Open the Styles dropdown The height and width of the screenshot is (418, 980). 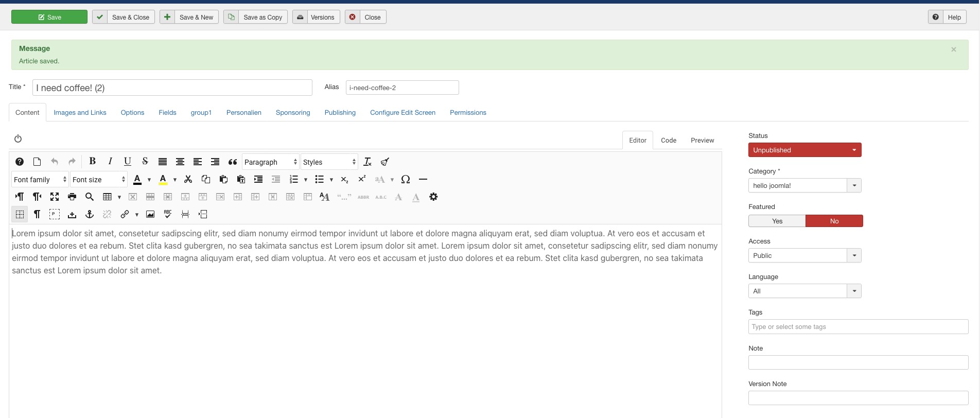click(329, 162)
